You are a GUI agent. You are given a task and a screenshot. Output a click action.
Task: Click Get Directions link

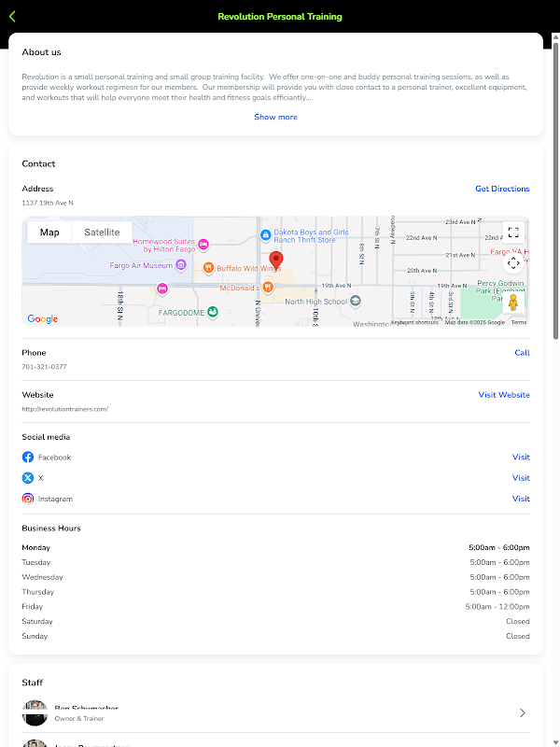(502, 189)
